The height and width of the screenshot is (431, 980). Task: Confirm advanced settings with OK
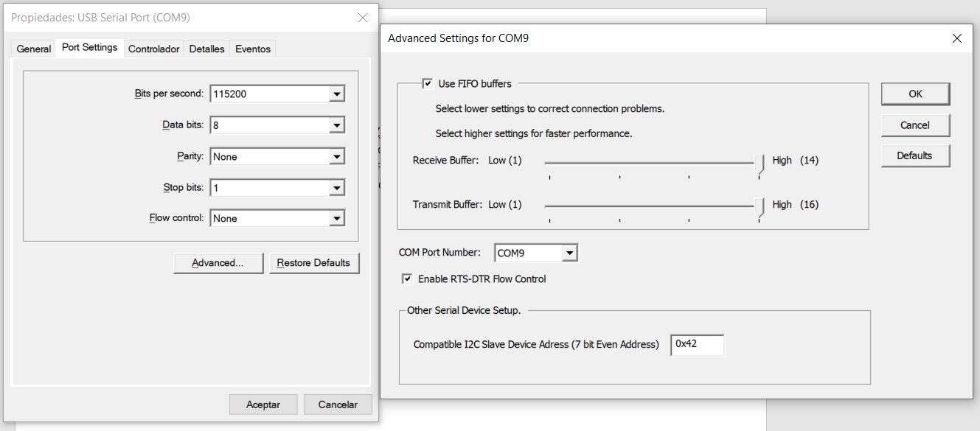pos(915,94)
